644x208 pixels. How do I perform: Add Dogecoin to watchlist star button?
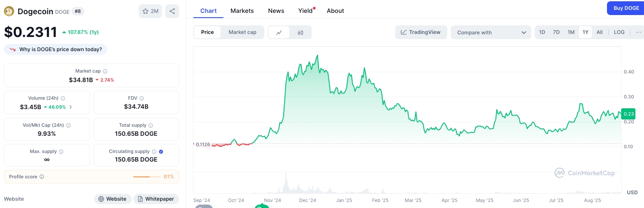pos(150,11)
